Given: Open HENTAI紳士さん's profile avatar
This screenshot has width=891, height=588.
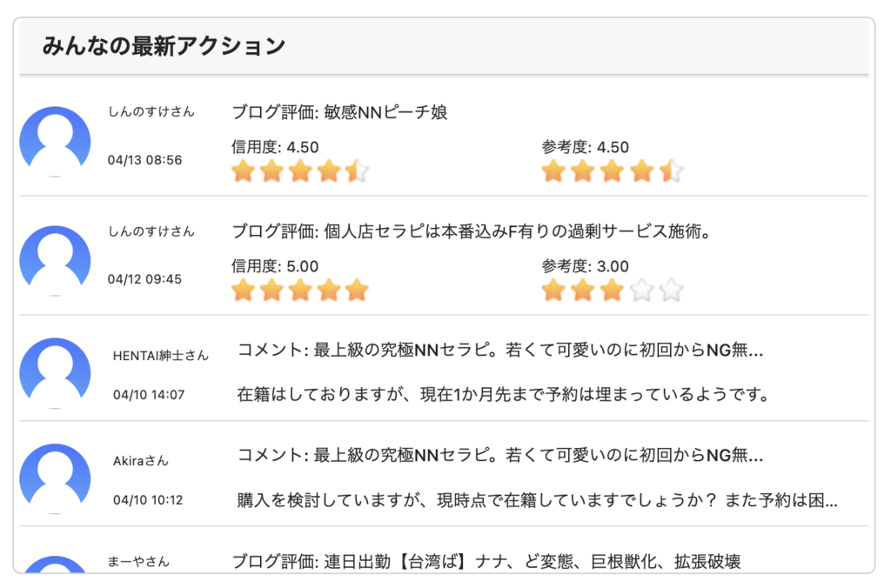Looking at the screenshot, I should pos(55,372).
